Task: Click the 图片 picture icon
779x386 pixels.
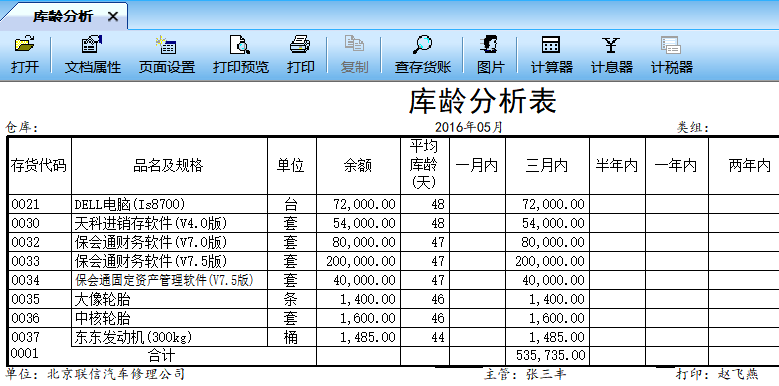Action: click(x=490, y=44)
